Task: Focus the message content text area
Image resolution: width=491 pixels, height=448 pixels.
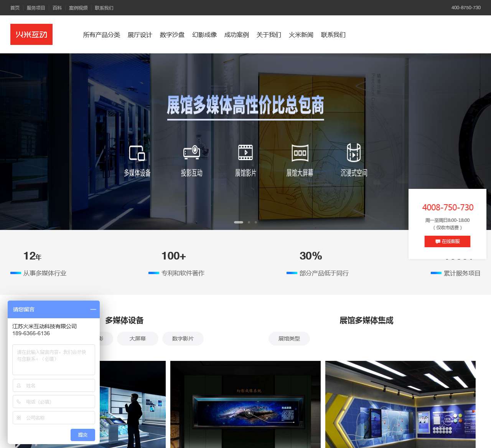Action: [54, 360]
